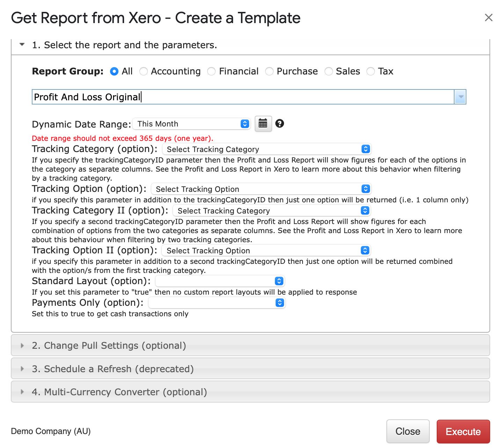Click 'Set this to true to get cash transactions only'
The height and width of the screenshot is (448, 494).
(110, 314)
